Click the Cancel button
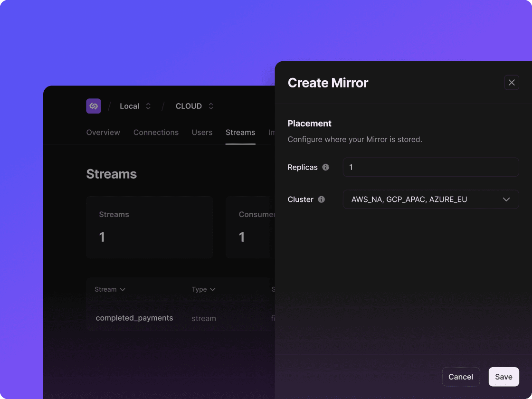 click(x=461, y=377)
